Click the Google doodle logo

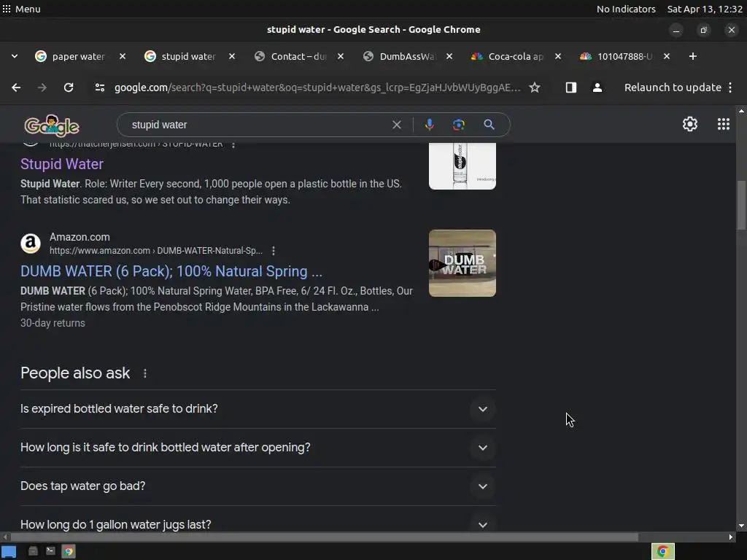click(x=52, y=125)
